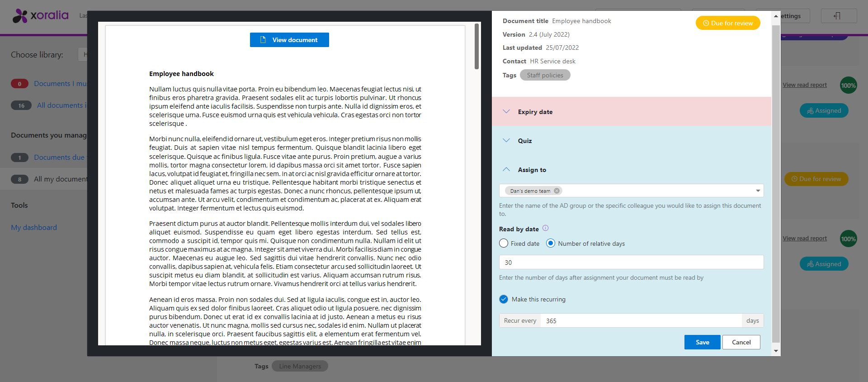Image resolution: width=868 pixels, height=382 pixels.
Task: Open Documents I must read link
Action: click(61, 83)
